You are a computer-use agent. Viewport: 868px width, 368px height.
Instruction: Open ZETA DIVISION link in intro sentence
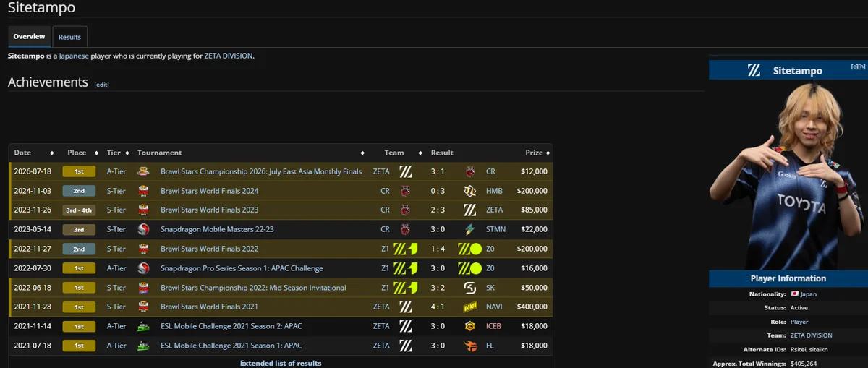click(229, 56)
